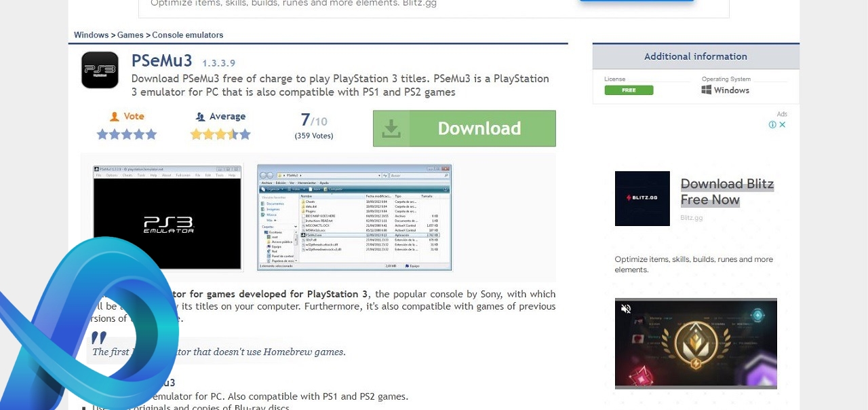Click the green FREE license badge
Viewport: 868px width, 410px height.
click(x=629, y=90)
